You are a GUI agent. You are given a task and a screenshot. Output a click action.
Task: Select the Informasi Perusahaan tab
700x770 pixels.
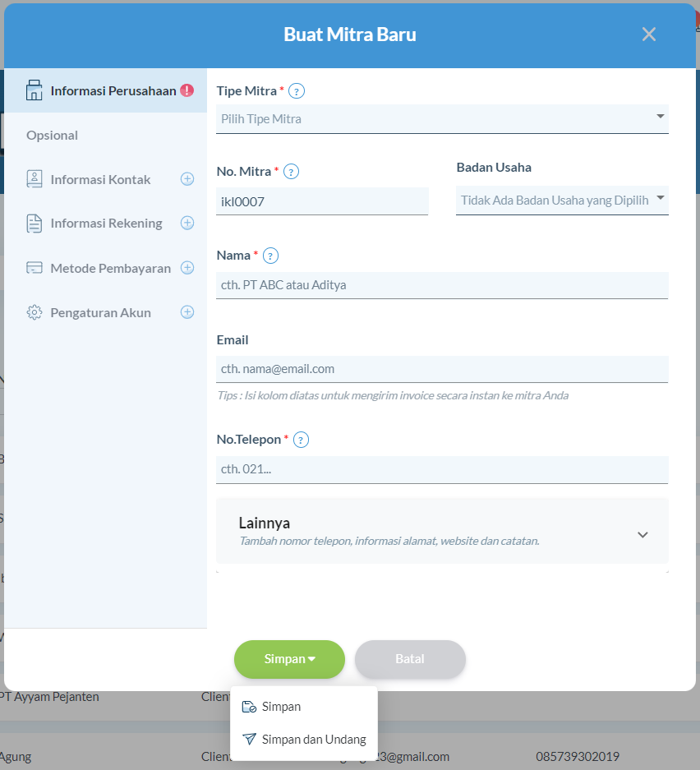105,91
